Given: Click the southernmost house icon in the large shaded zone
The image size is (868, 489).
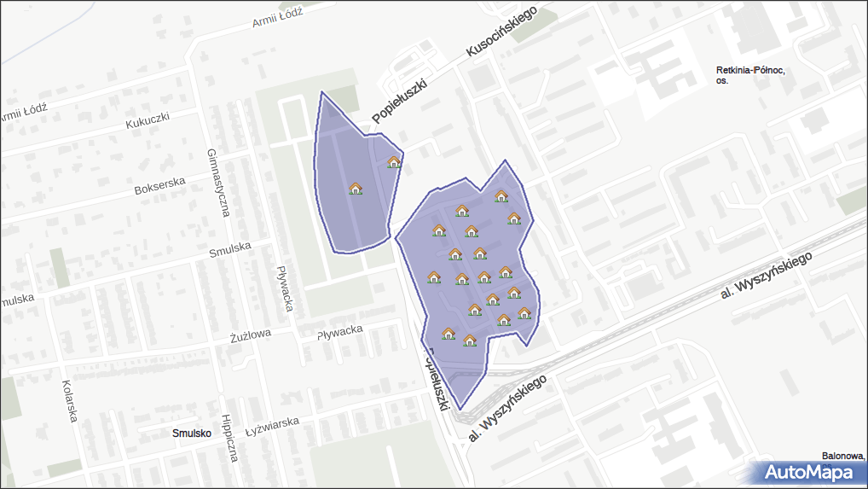Looking at the screenshot, I should [x=470, y=341].
